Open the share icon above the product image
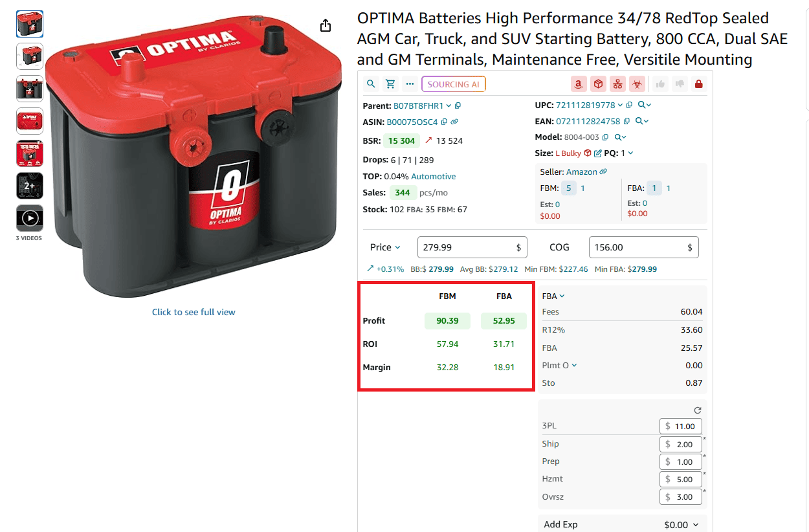This screenshot has height=532, width=809. click(x=326, y=25)
